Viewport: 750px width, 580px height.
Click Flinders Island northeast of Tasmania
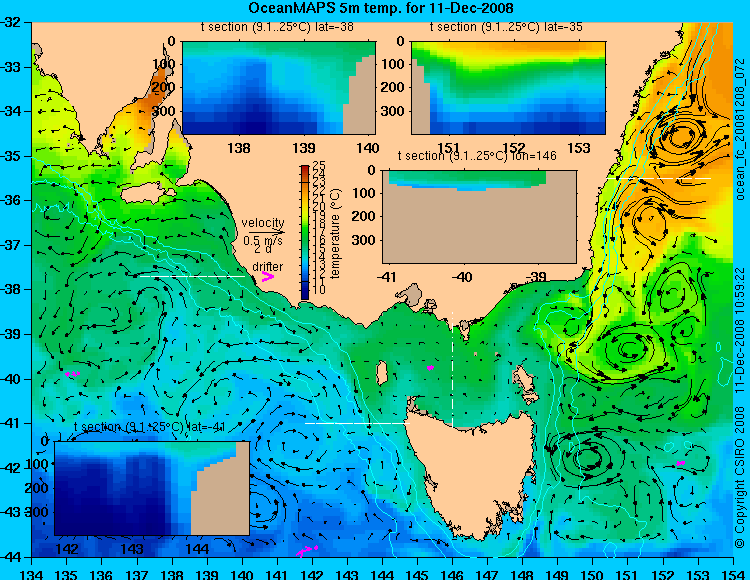[x=524, y=379]
